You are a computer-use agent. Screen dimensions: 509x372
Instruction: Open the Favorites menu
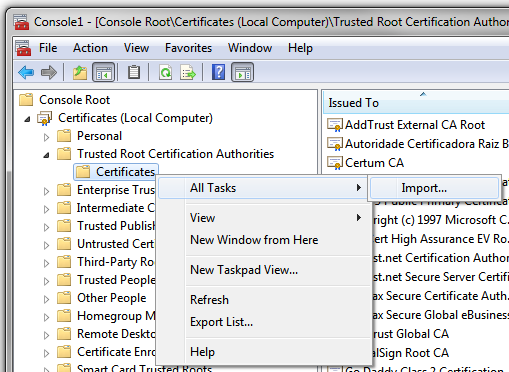pos(188,48)
